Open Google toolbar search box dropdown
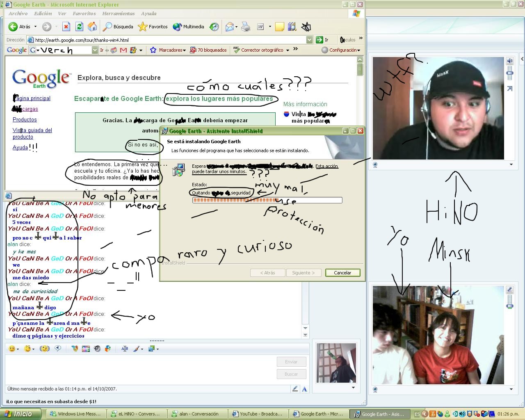Image resolution: width=525 pixels, height=420 pixels. (x=95, y=50)
